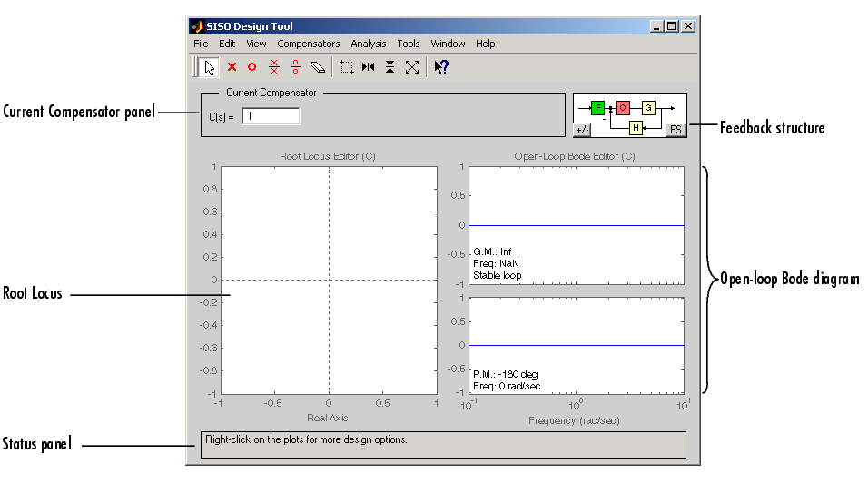This screenshot has width=868, height=483.
Task: Open the Tools menu
Action: point(409,44)
